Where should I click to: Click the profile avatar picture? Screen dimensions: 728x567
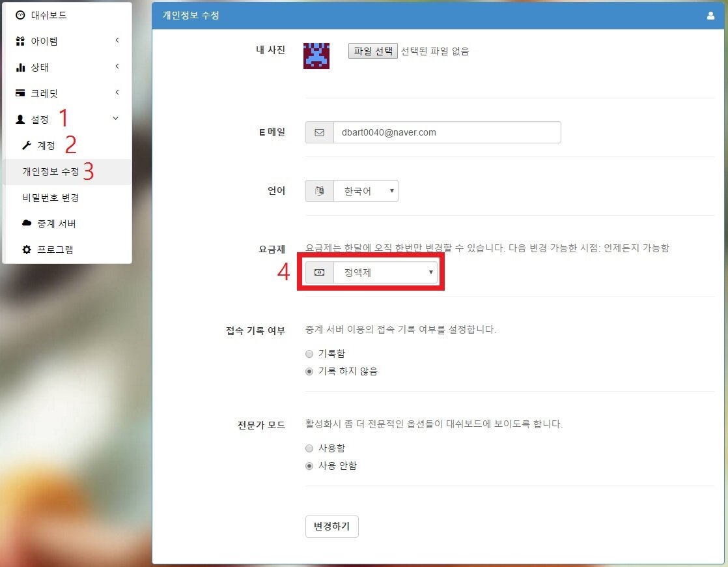click(316, 56)
